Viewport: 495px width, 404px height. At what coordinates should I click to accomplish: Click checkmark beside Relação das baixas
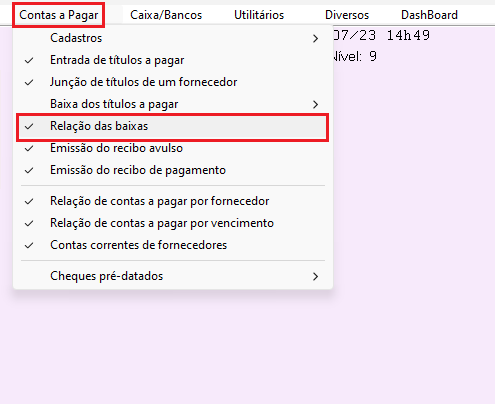[x=29, y=127]
